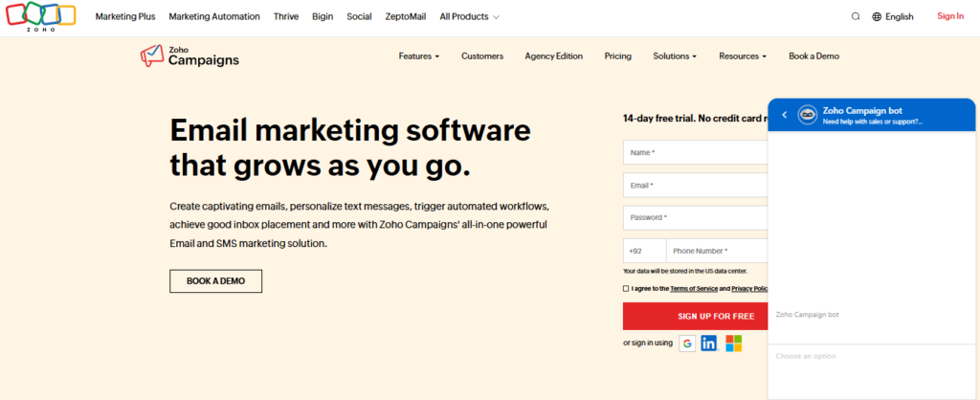Click the Zoho Campaigns logo
980x400 pixels.
coord(189,56)
